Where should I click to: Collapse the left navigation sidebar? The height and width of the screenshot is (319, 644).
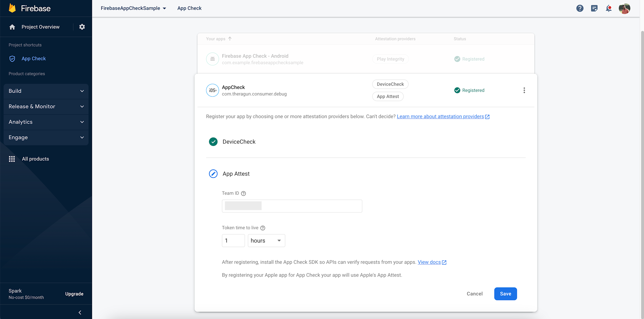(80, 312)
